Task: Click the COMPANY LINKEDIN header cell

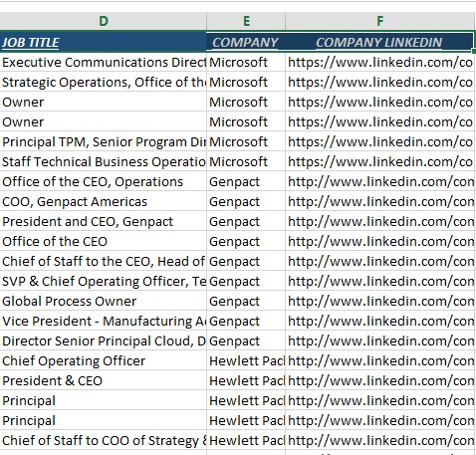Action: tap(379, 42)
